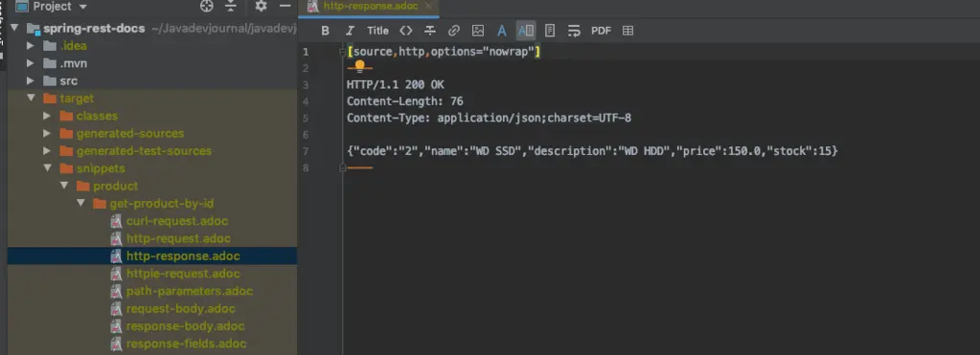Click the JSON response body on line 7
Viewport: 980px width, 355px height.
(x=592, y=151)
